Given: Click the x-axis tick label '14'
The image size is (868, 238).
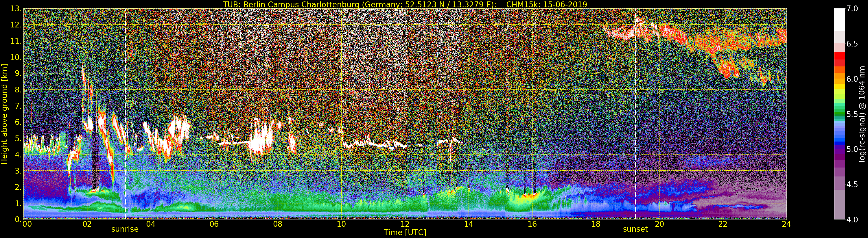Looking at the screenshot, I should point(468,224).
